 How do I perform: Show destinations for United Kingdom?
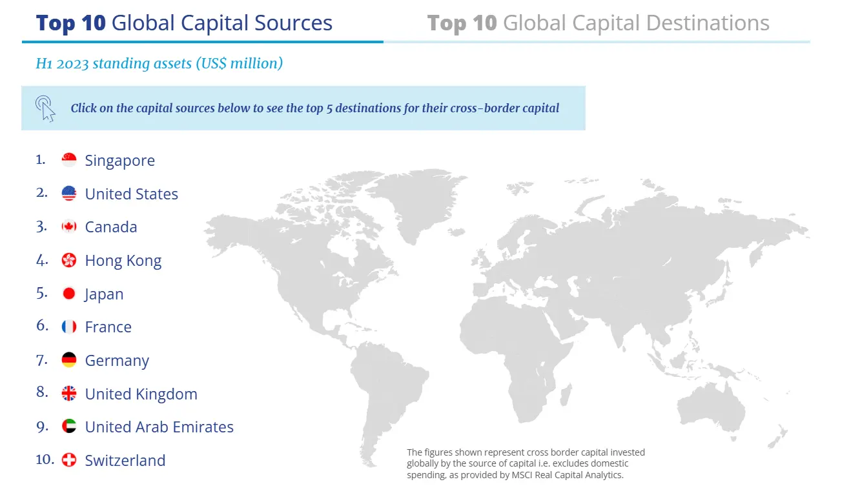tap(141, 394)
